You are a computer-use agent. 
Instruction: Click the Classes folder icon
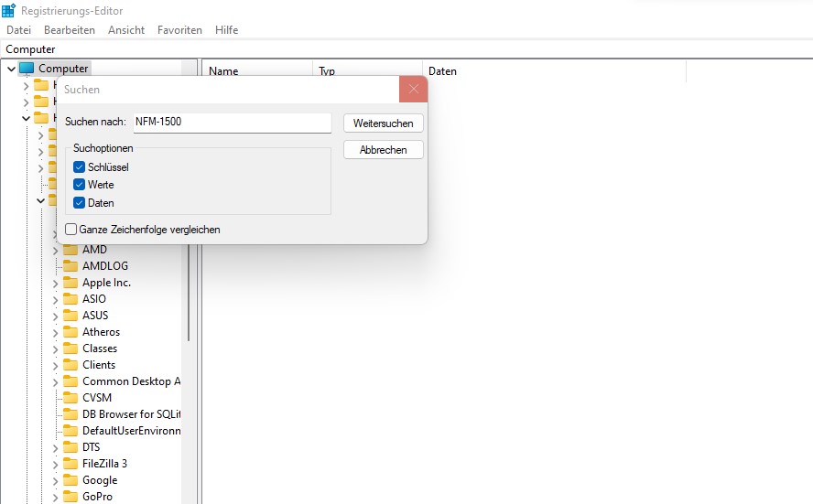click(x=70, y=349)
